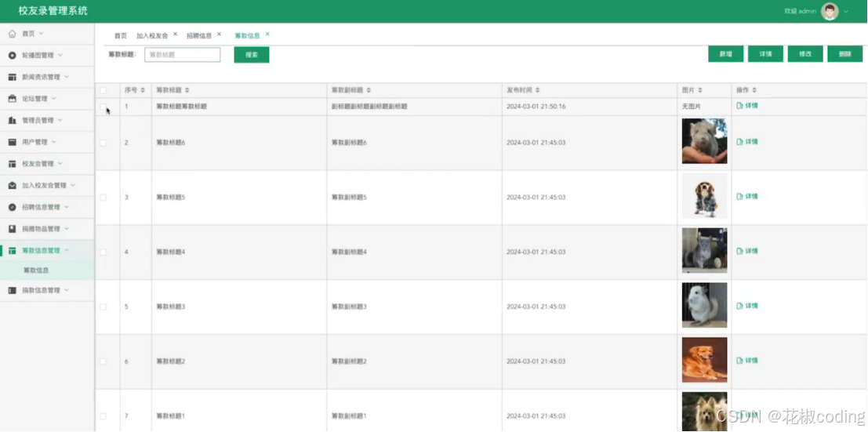
Task: Sort by 发布时间 column arrows
Action: 538,90
